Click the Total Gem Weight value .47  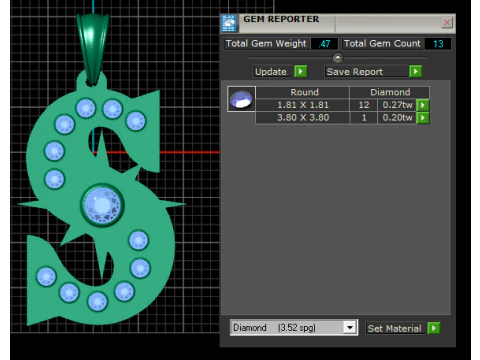pos(324,44)
